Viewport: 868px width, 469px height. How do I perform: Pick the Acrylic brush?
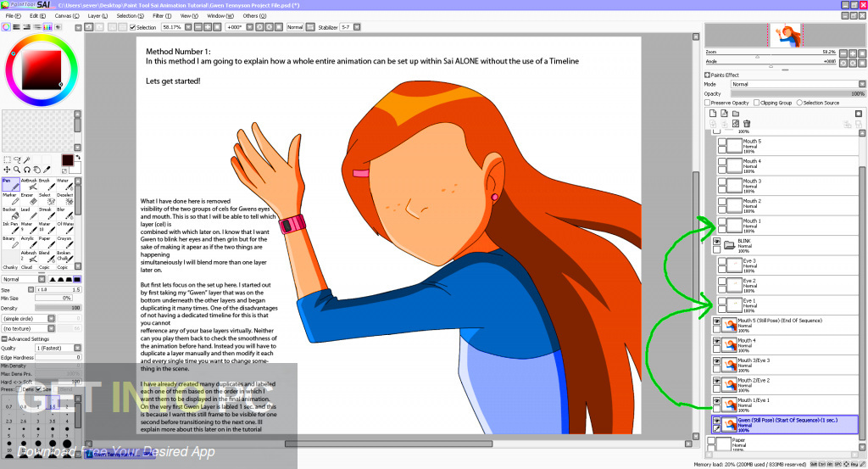(28, 242)
